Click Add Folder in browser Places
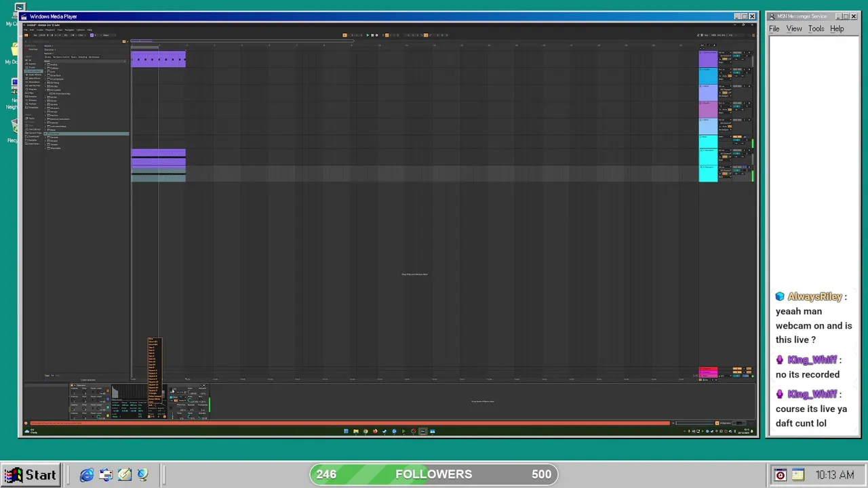Screen dimensions: 868x488 pos(34,144)
